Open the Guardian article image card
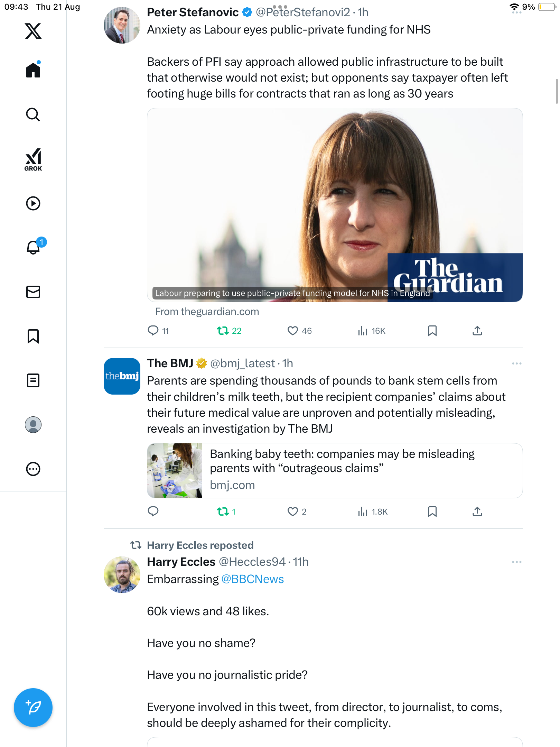This screenshot has height=747, width=560. (335, 205)
